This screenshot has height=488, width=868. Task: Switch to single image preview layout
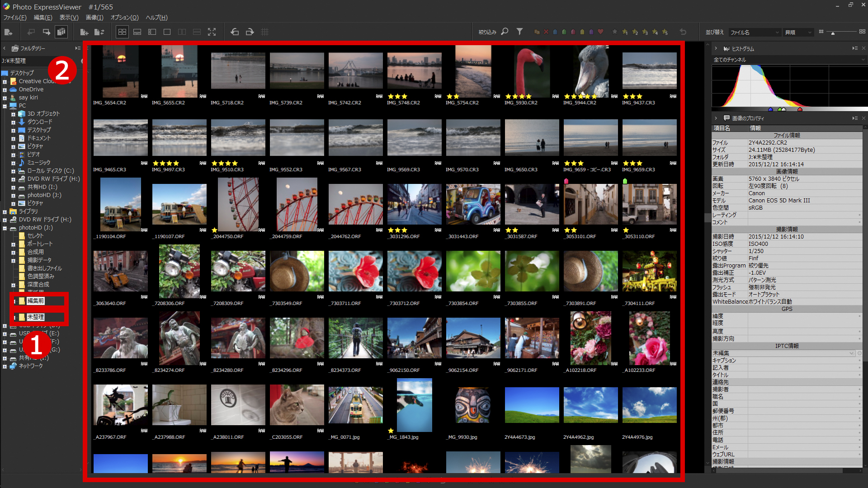167,32
